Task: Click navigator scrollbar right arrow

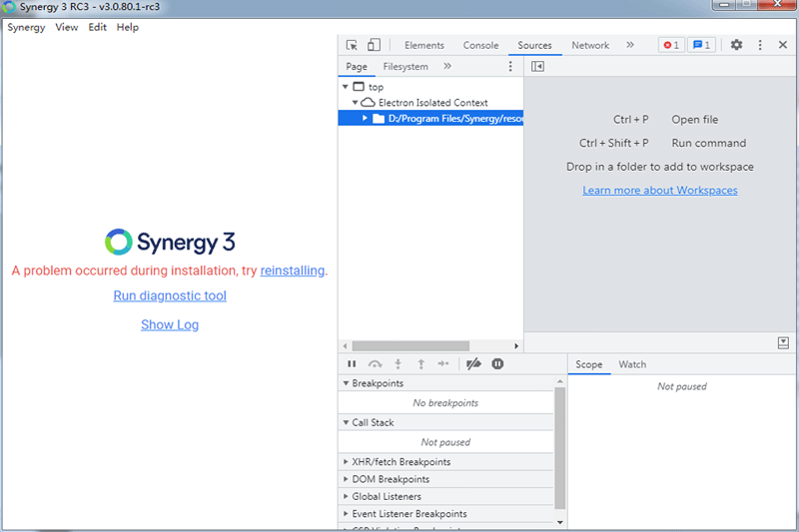Action: pos(516,346)
